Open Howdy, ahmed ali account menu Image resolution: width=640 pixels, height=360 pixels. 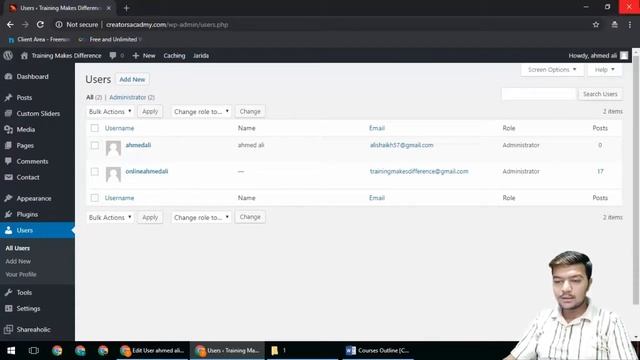598,56
